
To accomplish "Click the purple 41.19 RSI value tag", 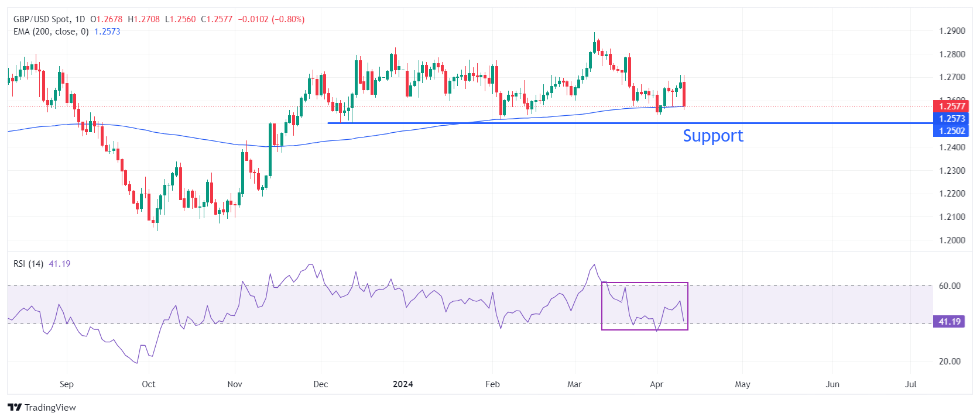I will [950, 322].
